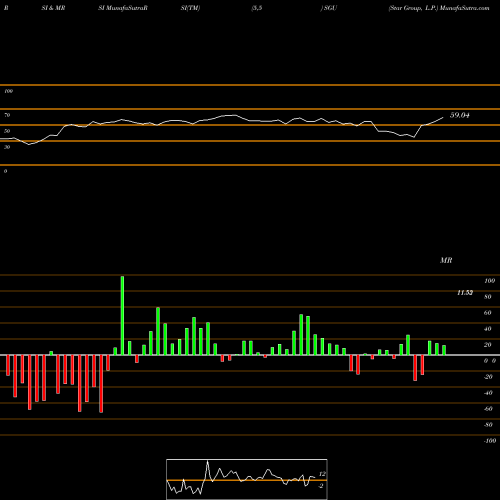Click the mini chart value 12

pyautogui.click(x=322, y=474)
